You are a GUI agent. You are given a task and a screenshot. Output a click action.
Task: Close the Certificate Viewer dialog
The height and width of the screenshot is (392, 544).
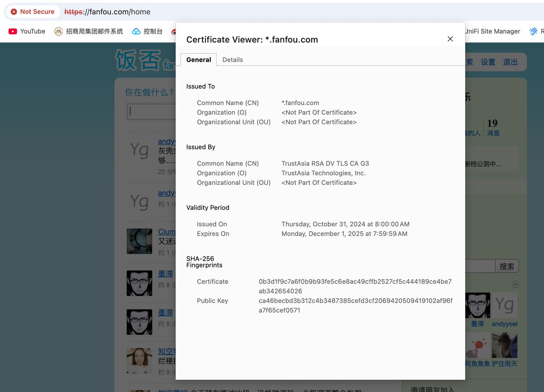(x=450, y=39)
